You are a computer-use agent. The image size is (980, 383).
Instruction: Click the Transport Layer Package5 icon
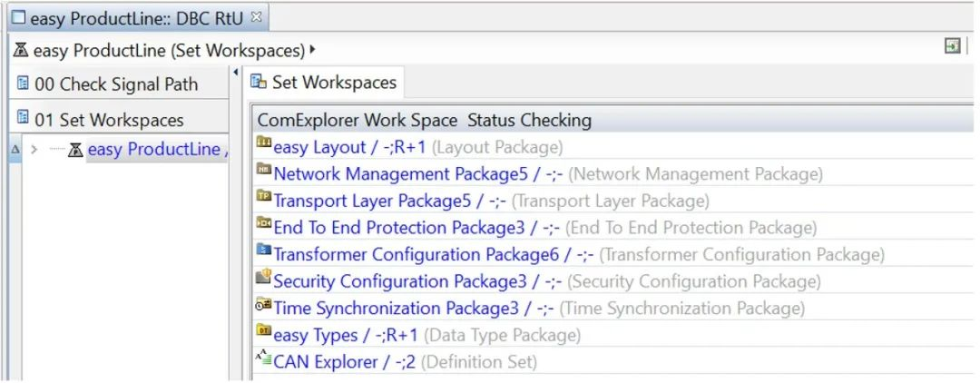click(264, 197)
